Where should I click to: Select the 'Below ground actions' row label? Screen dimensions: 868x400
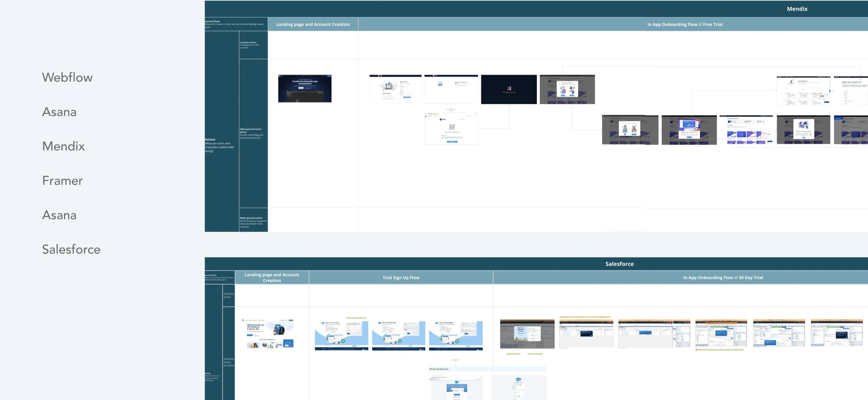click(253, 222)
